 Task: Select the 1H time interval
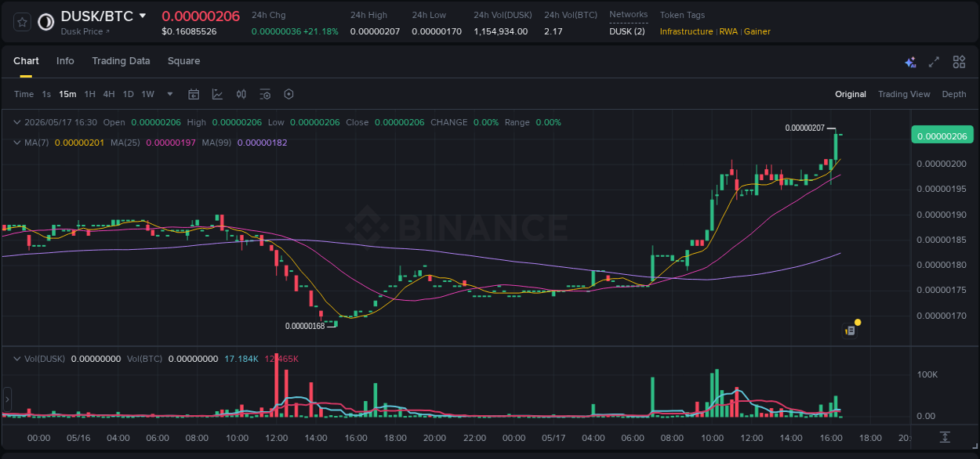coord(89,94)
